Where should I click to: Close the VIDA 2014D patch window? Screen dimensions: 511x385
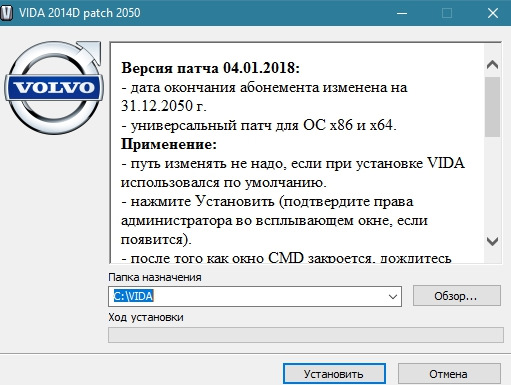pos(493,13)
